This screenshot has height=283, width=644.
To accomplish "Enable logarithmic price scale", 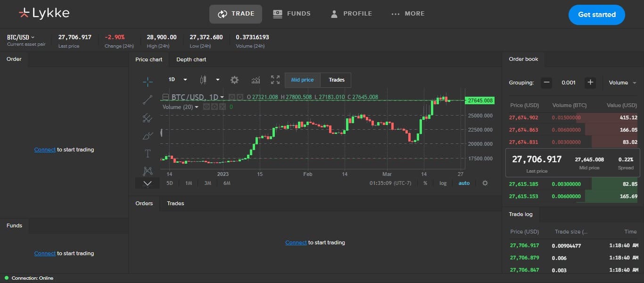I will click(x=442, y=183).
